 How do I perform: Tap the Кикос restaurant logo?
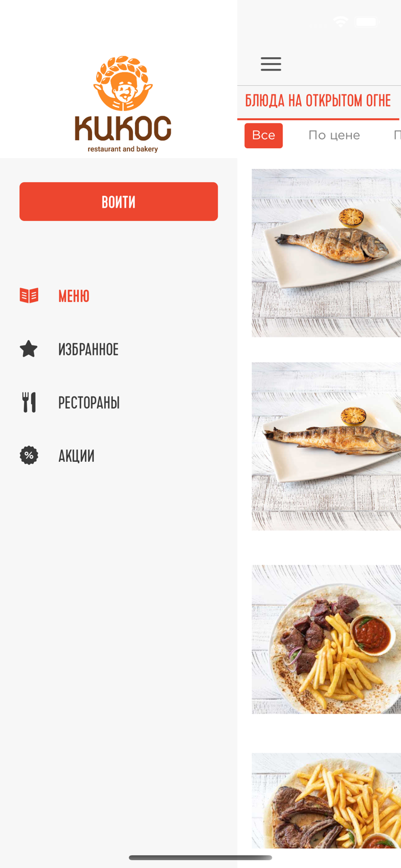[123, 104]
